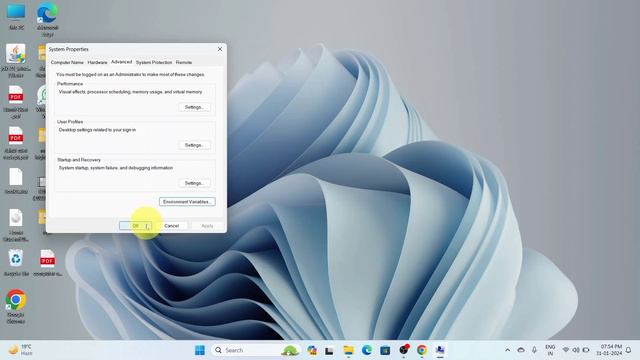Viewport: 640px width, 360px height.
Task: Open Startup and Recovery Settings button
Action: tap(194, 183)
